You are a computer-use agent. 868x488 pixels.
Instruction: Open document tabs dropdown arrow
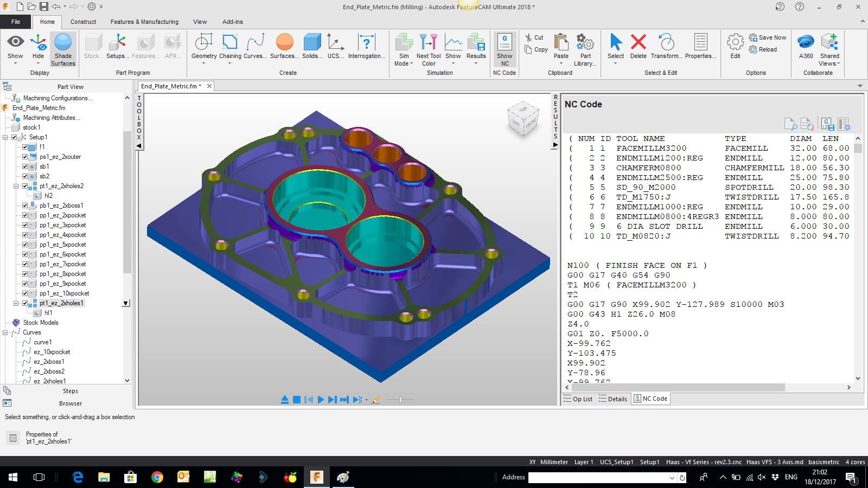pyautogui.click(x=860, y=86)
